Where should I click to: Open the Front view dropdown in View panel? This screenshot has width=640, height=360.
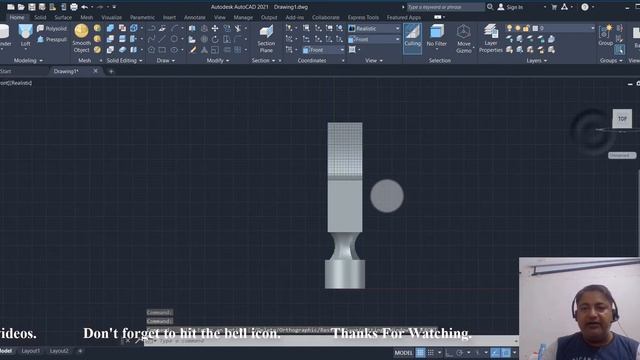pos(374,39)
